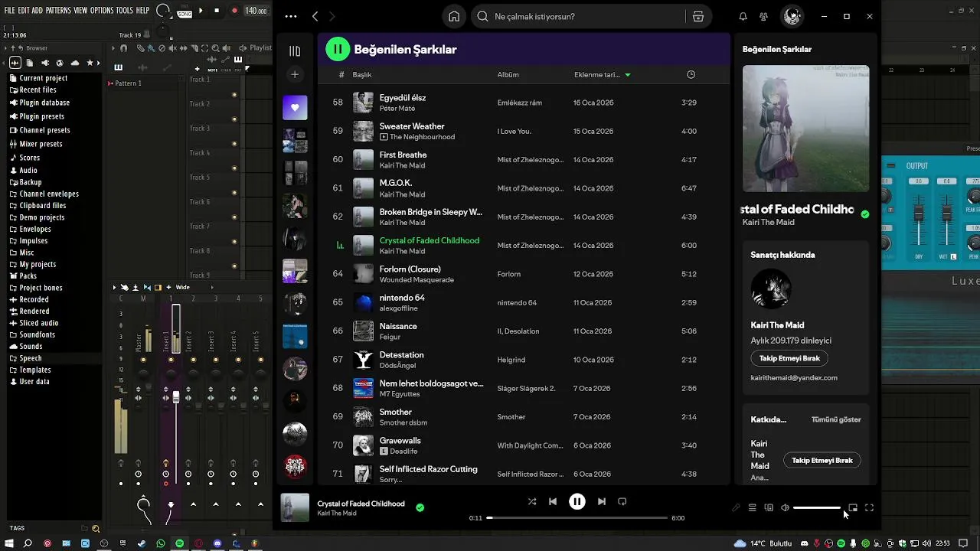
Task: Click the Takip Etmeyi Bırak button under Aylık dinleyici
Action: click(789, 358)
